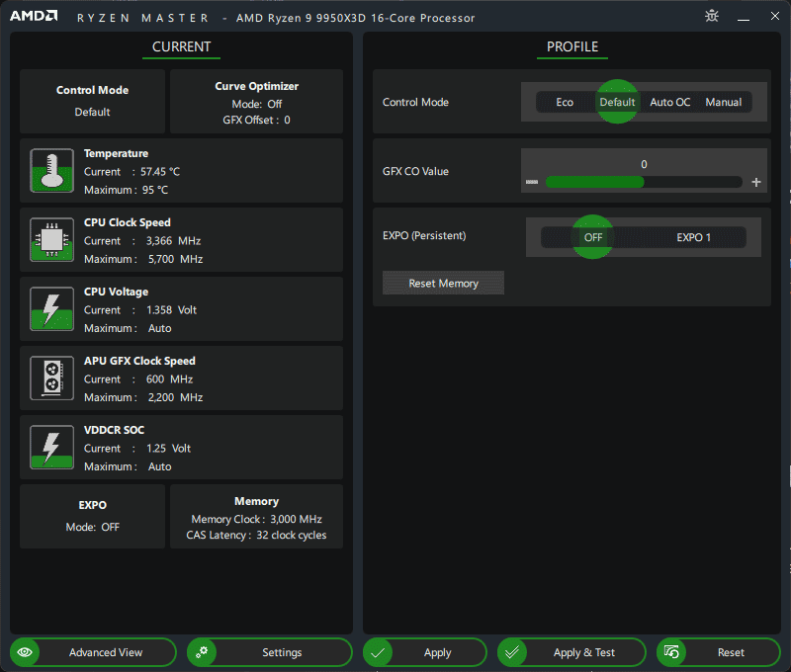Click CAS Latency 32 clock cycles
791x672 pixels.
click(x=256, y=535)
